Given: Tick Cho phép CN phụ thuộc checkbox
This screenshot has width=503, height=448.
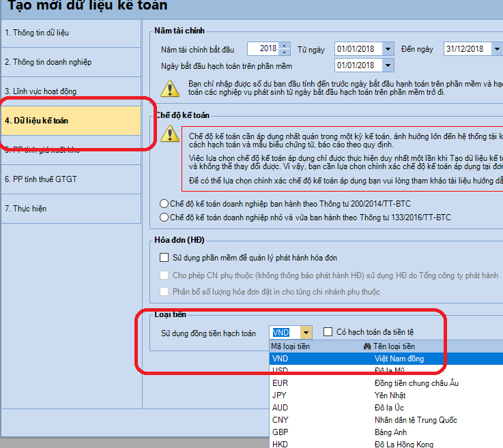Looking at the screenshot, I should click(164, 275).
